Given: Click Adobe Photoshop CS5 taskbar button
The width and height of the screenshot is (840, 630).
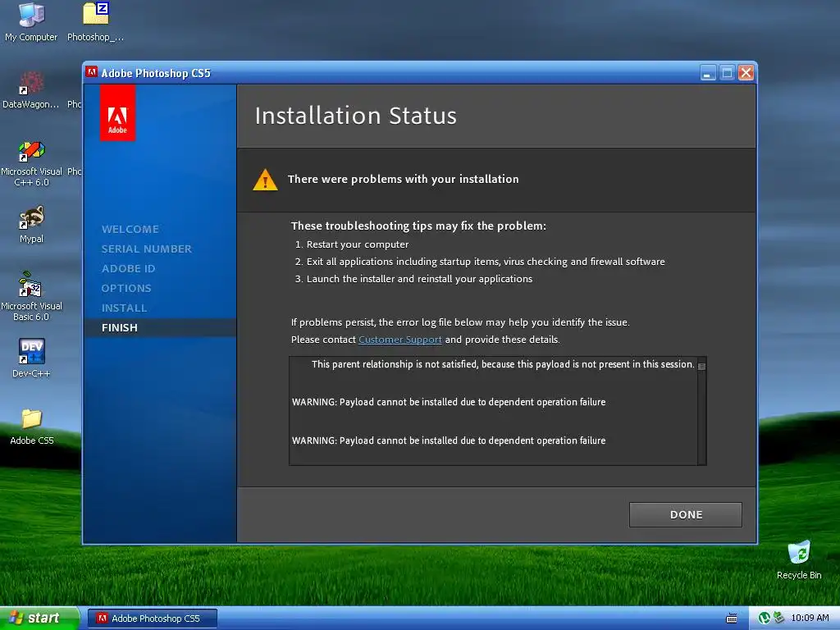Looking at the screenshot, I should pos(152,619).
